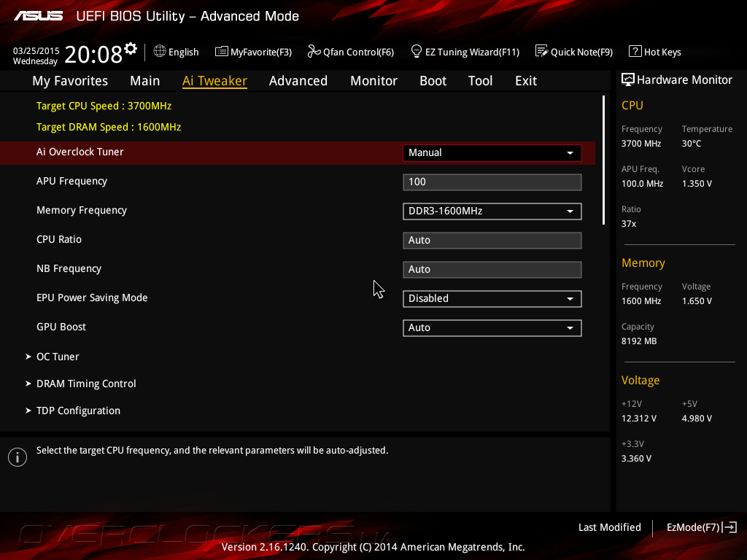Image resolution: width=747 pixels, height=560 pixels.
Task: Click the CPU temperature 30°C value
Action: [x=692, y=144]
